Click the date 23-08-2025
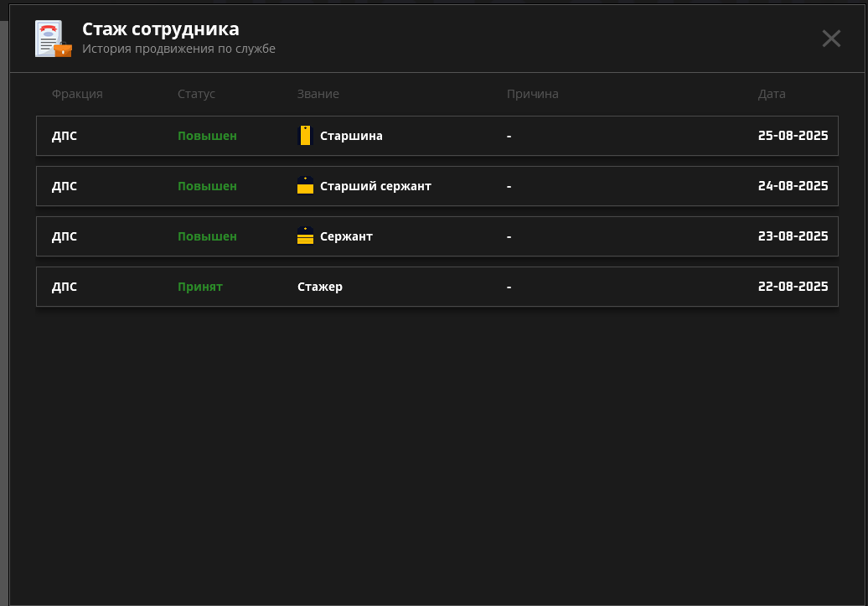Image resolution: width=868 pixels, height=606 pixels. [x=793, y=236]
